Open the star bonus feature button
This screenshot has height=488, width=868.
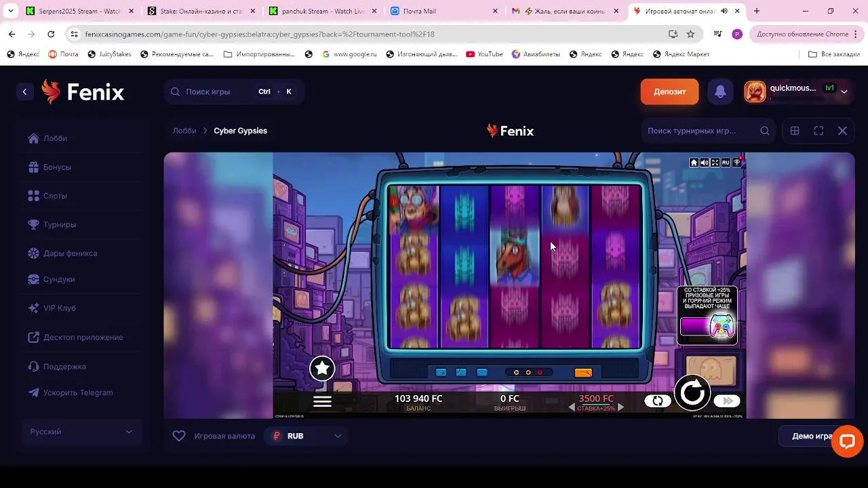[x=322, y=369]
